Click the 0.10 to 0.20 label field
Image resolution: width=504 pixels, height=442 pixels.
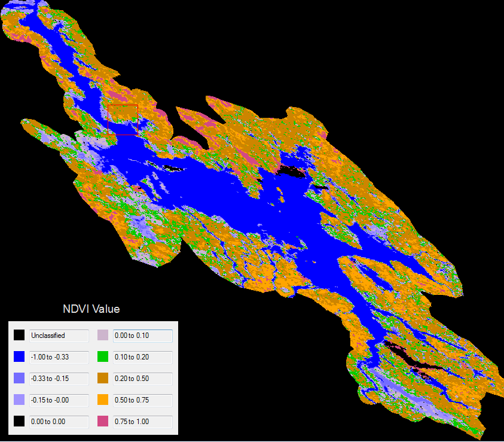[x=143, y=357]
